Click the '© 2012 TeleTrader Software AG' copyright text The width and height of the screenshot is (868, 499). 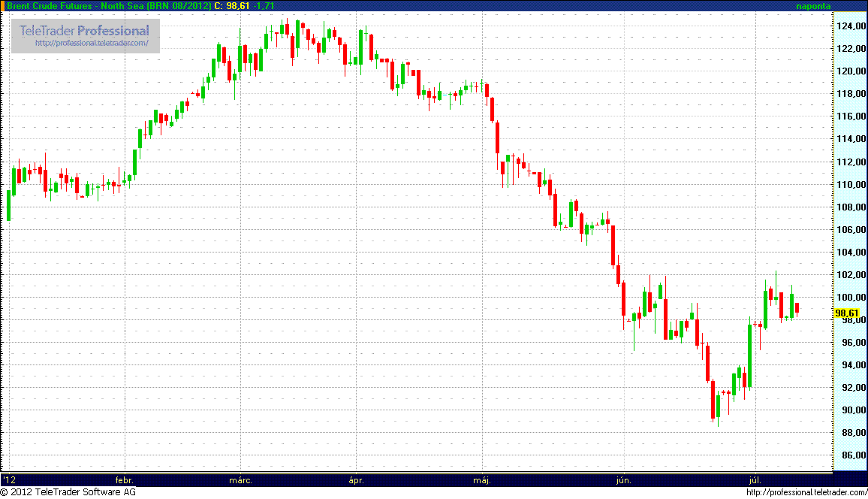(68, 492)
